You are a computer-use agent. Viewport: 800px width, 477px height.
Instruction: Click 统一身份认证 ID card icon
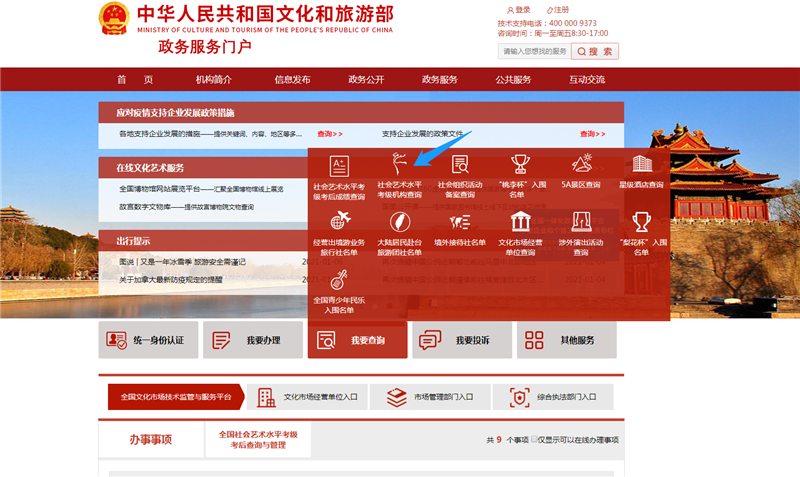click(116, 340)
